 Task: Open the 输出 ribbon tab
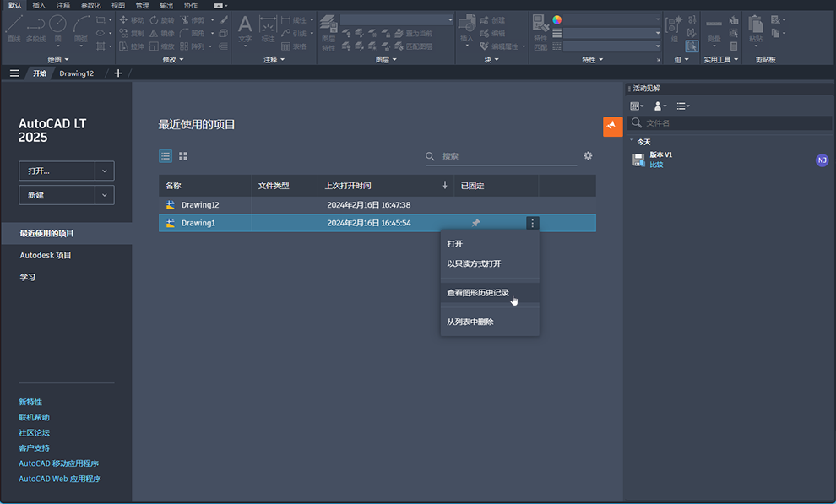coord(166,5)
